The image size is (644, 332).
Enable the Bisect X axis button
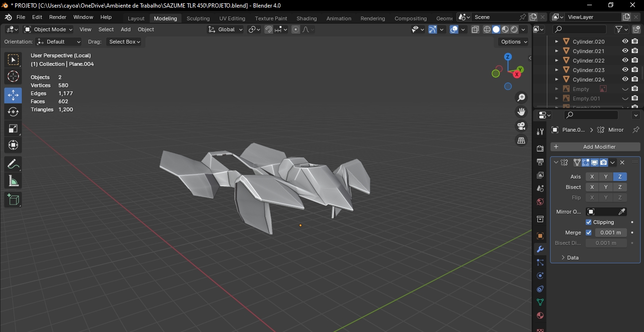point(592,187)
